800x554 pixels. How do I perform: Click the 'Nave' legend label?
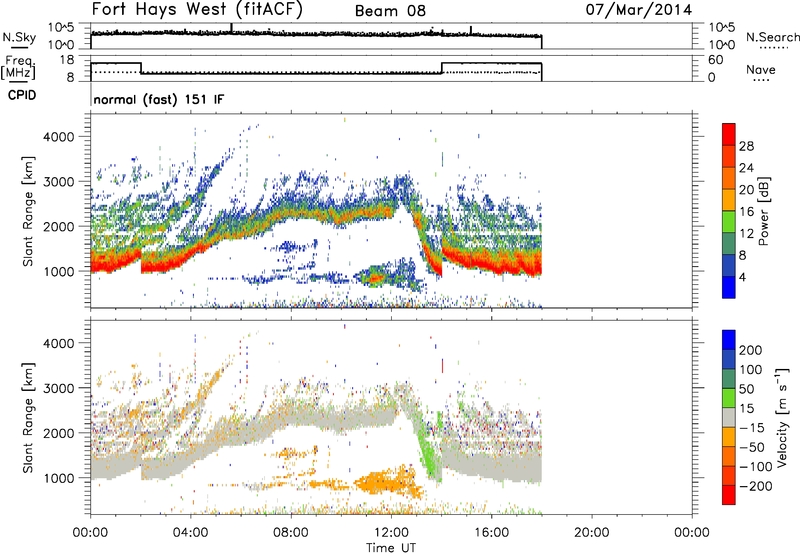click(x=761, y=69)
